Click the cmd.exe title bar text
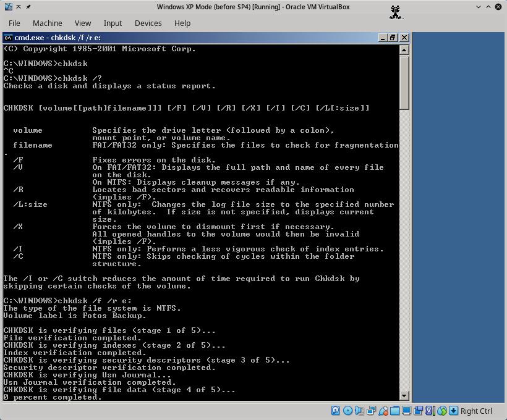The height and width of the screenshot is (420, 507). (x=58, y=38)
